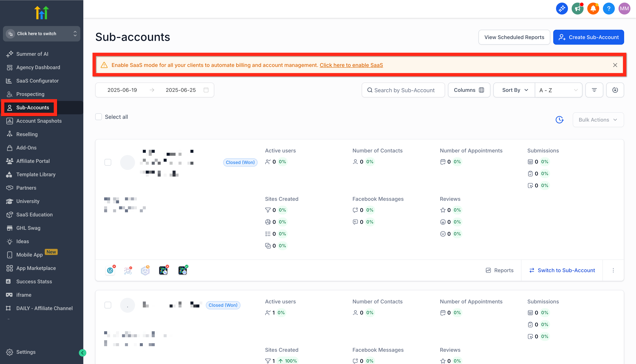Check the Select all checkbox
This screenshot has height=364, width=636.
coord(99,117)
